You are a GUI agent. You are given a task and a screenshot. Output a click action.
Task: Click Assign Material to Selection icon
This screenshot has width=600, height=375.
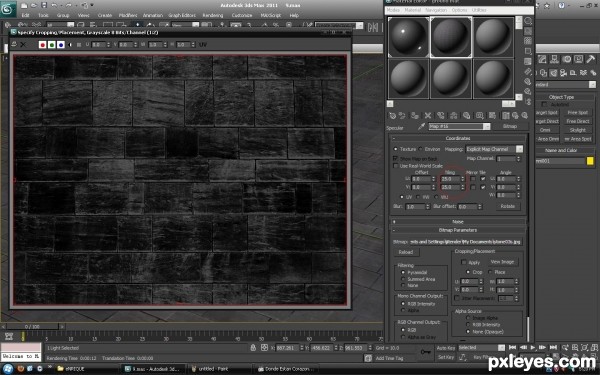tap(415, 115)
